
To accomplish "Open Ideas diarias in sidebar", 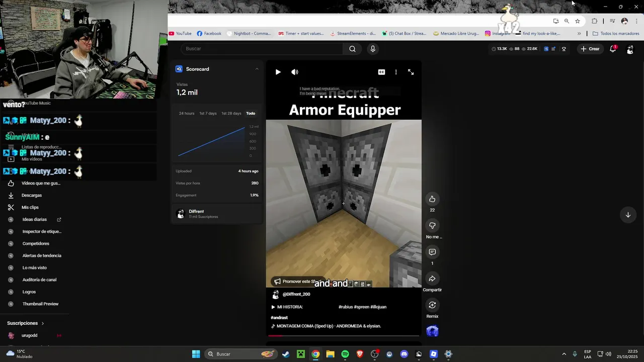I will coord(35,220).
